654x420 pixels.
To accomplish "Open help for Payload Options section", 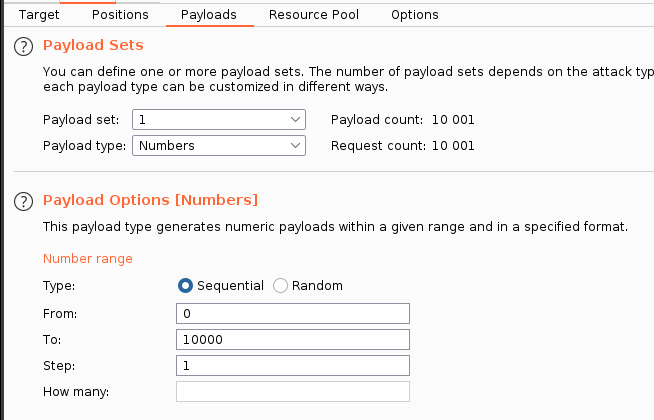I will (x=22, y=201).
